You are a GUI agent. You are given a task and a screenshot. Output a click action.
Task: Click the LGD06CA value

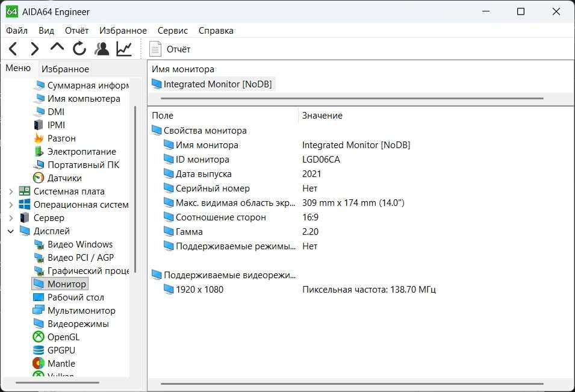[x=322, y=160]
